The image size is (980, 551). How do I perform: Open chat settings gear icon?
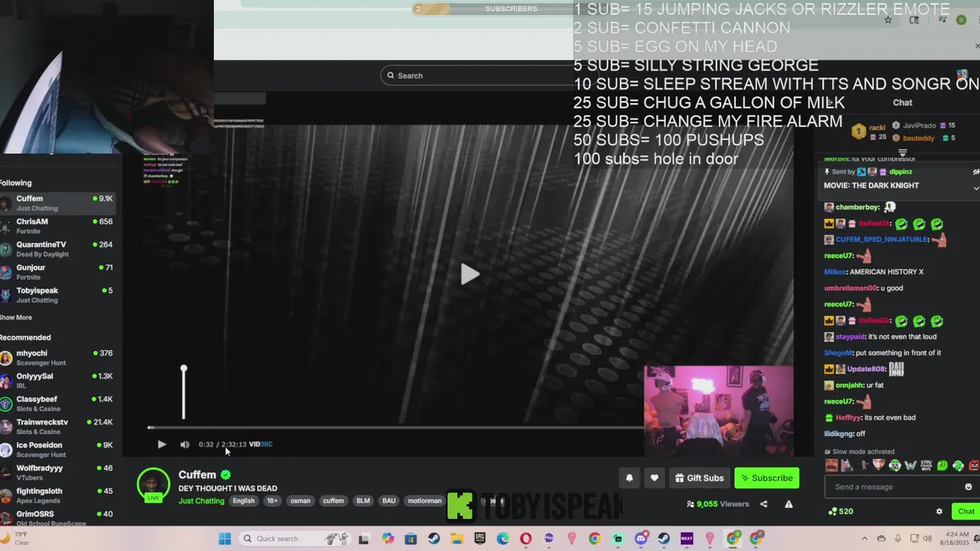click(939, 511)
